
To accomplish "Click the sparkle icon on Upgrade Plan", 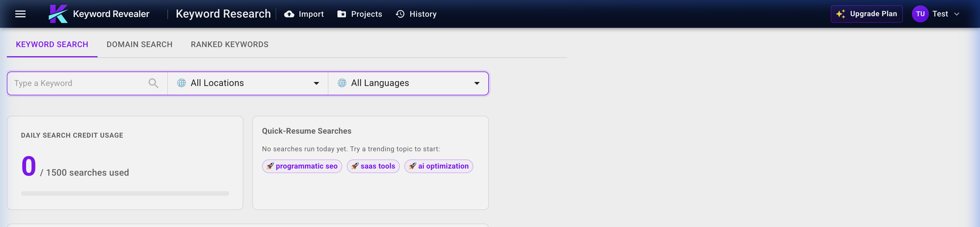I will (x=841, y=14).
